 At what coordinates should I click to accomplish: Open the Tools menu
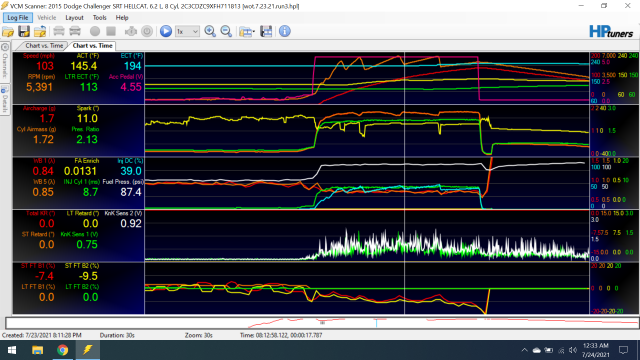click(x=99, y=18)
